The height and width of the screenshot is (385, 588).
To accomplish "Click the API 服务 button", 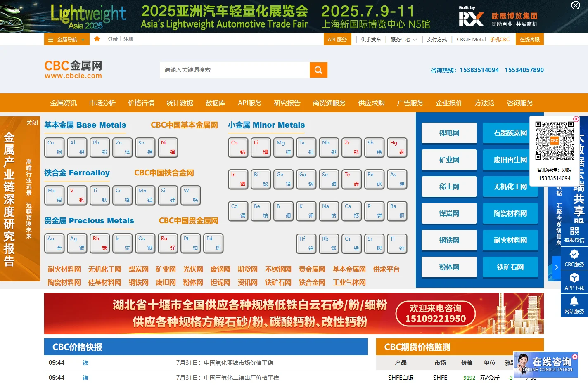I will click(337, 39).
